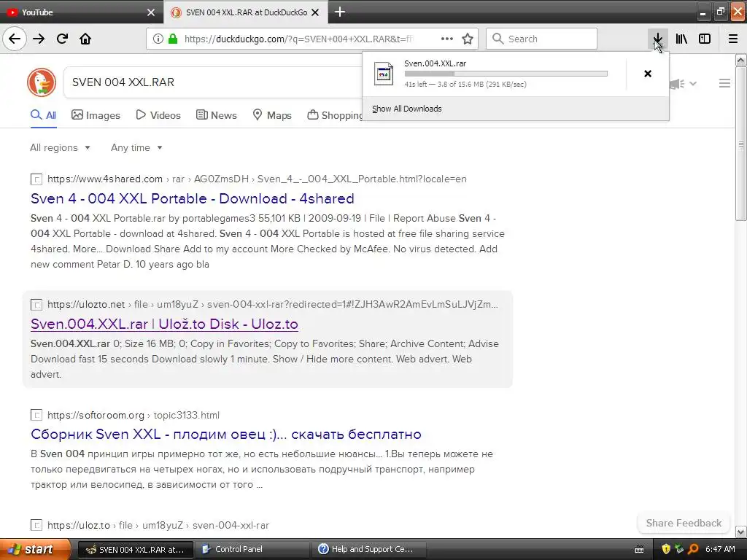Close the DuckDuckGo search tab
The image size is (747, 560).
pos(315,12)
